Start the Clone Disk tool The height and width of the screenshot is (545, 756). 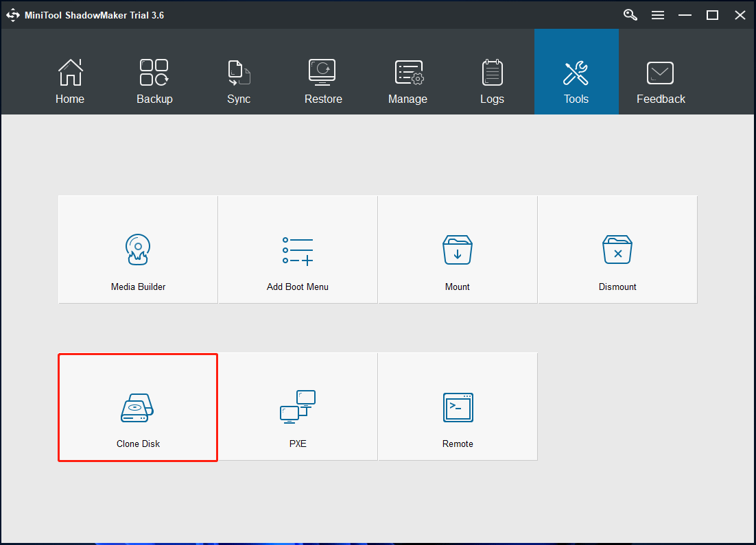point(138,407)
